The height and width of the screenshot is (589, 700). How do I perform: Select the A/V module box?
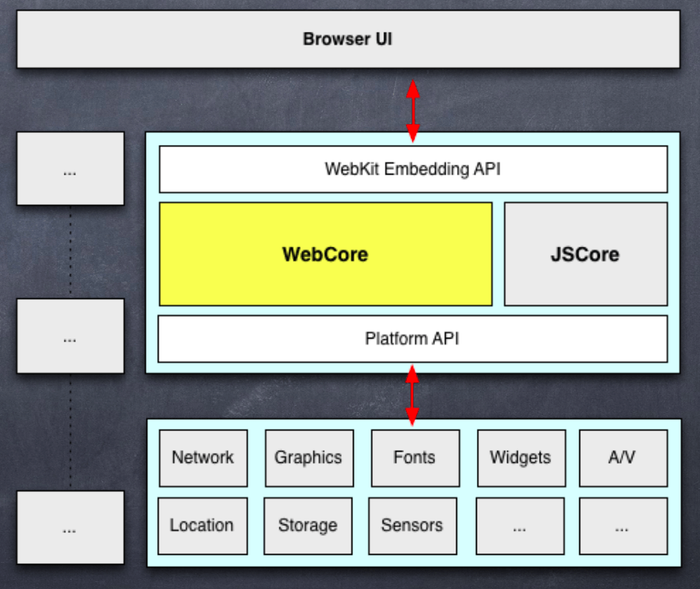click(x=623, y=458)
